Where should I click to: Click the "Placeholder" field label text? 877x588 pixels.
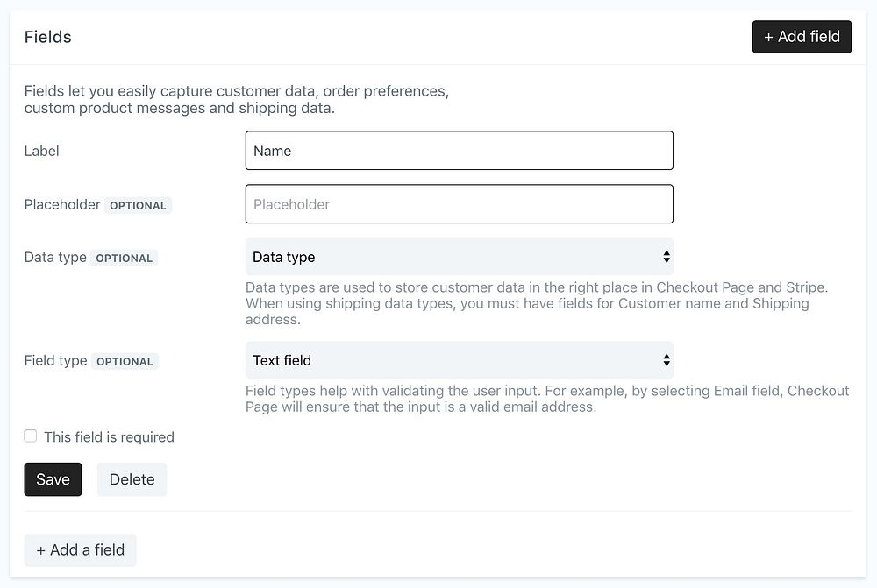(62, 204)
